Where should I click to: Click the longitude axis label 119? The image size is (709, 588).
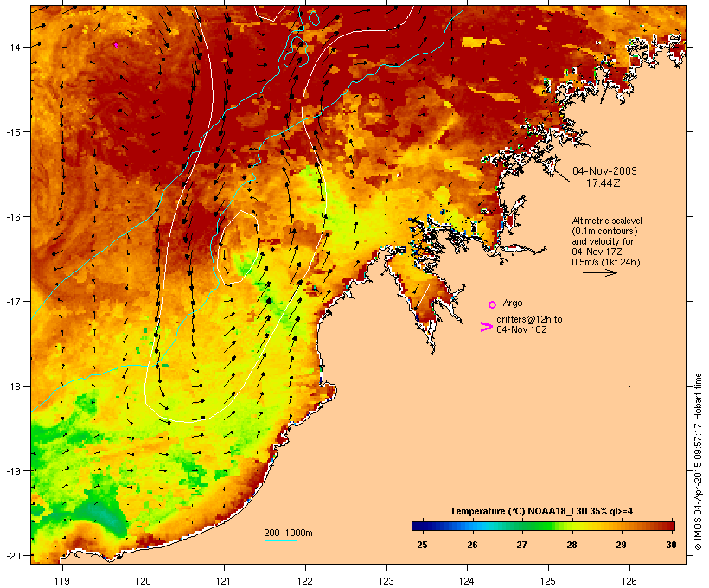(x=62, y=581)
